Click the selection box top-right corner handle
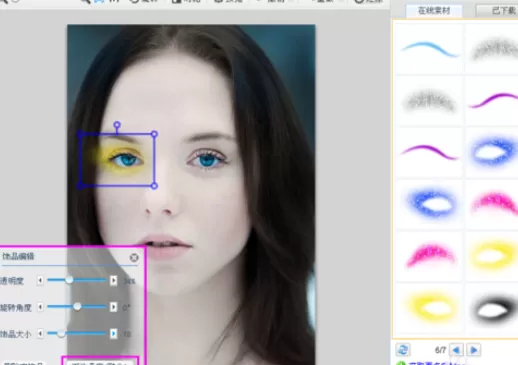Image resolution: width=518 pixels, height=365 pixels. point(154,134)
